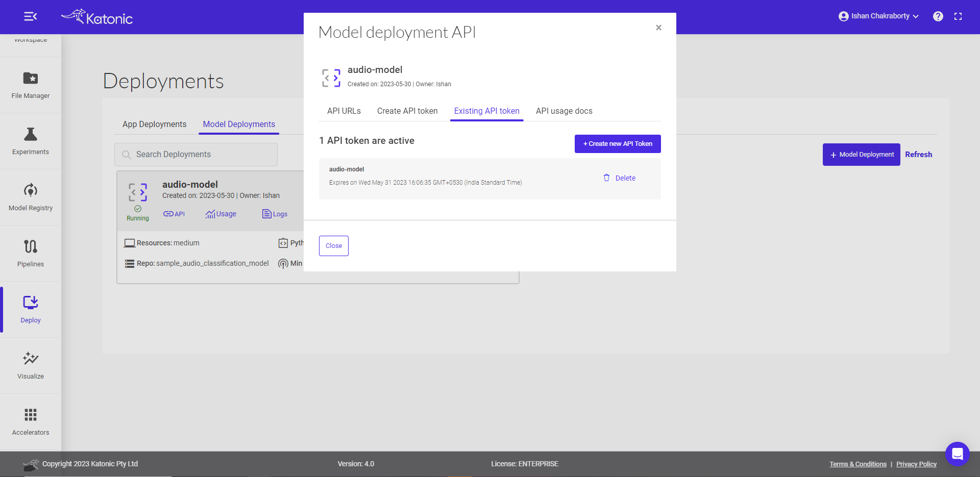Click the audio-model card icon in Deployments
Image resolution: width=980 pixels, height=477 pixels.
138,192
